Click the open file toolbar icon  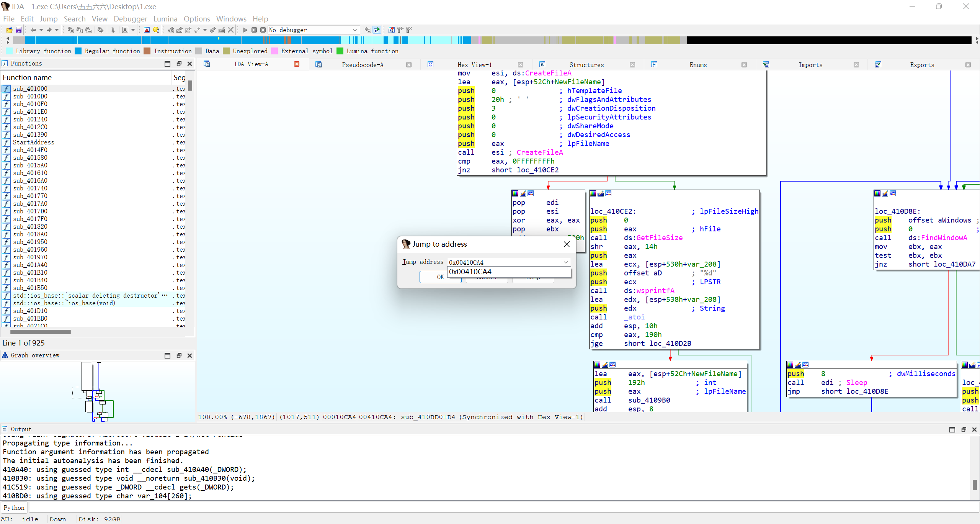point(9,30)
